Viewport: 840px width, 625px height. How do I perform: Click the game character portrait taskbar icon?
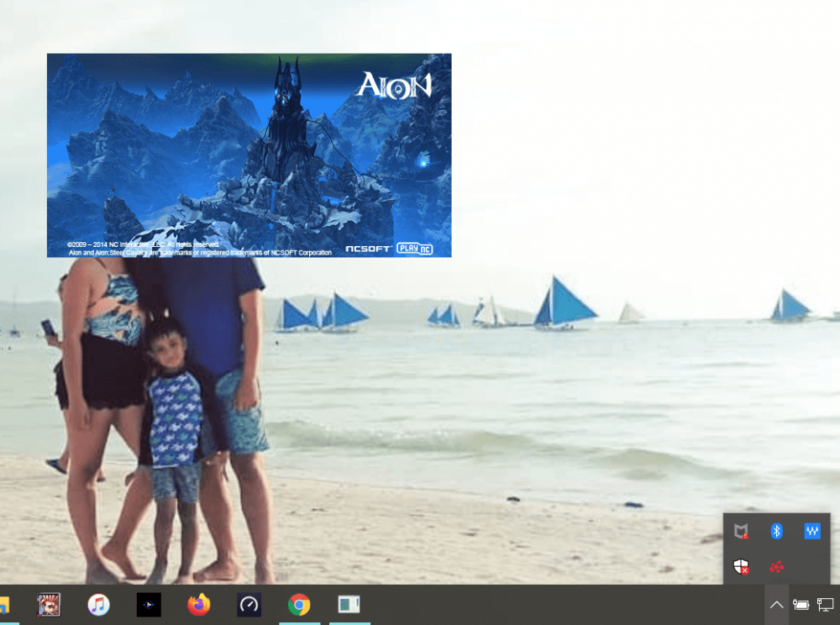click(x=49, y=605)
